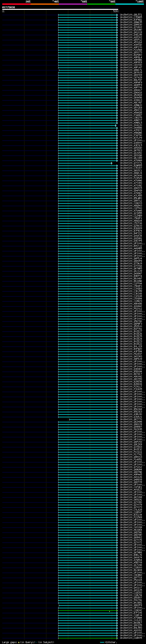Select hit label UniRef100_Q4JI29
Image resolution: width=146 pixels, height=644 pixels.
(131, 271)
